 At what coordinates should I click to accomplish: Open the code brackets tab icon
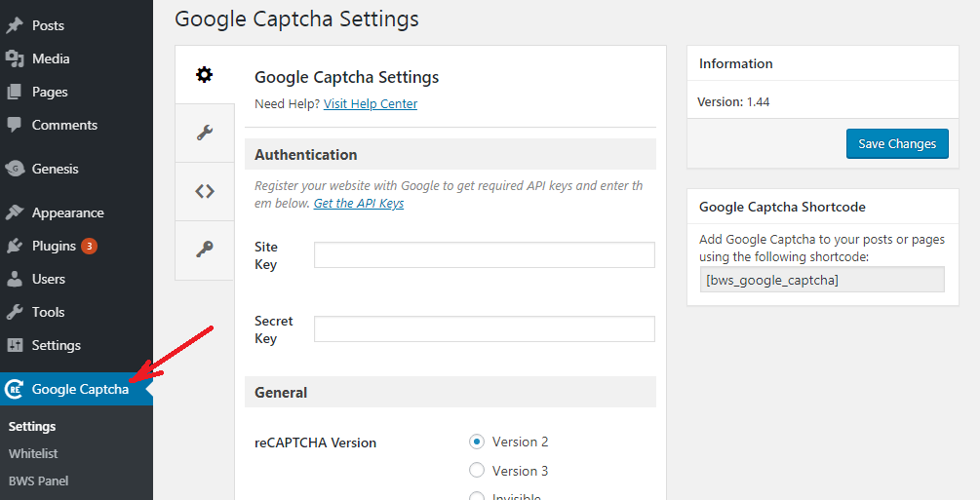[x=205, y=191]
